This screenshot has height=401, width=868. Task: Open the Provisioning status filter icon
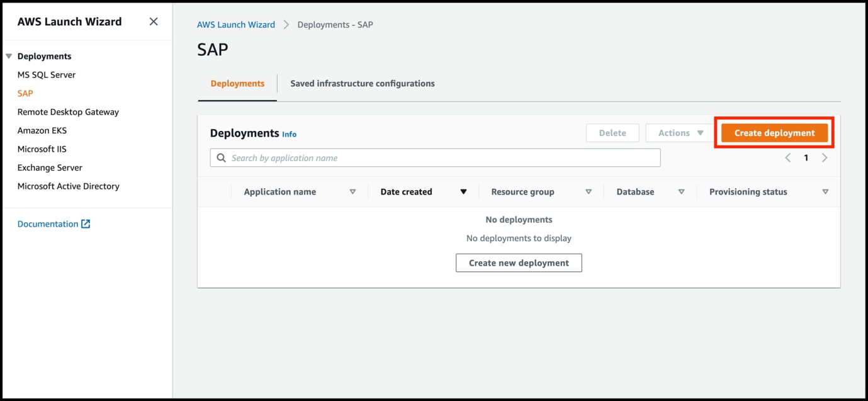825,191
